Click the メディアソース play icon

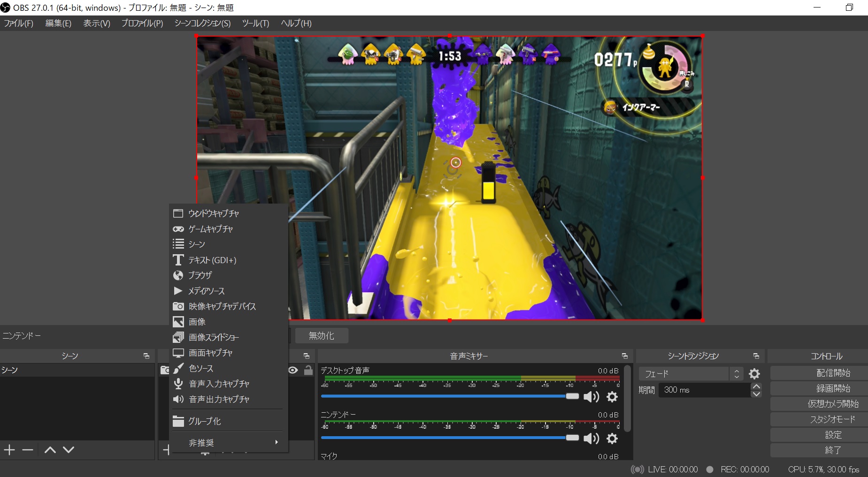click(x=178, y=291)
